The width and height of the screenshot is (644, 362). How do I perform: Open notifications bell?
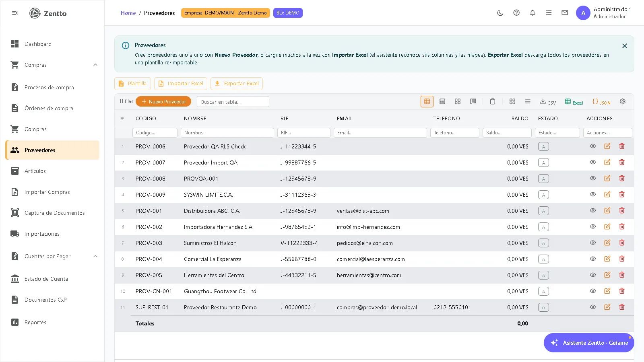point(533,13)
